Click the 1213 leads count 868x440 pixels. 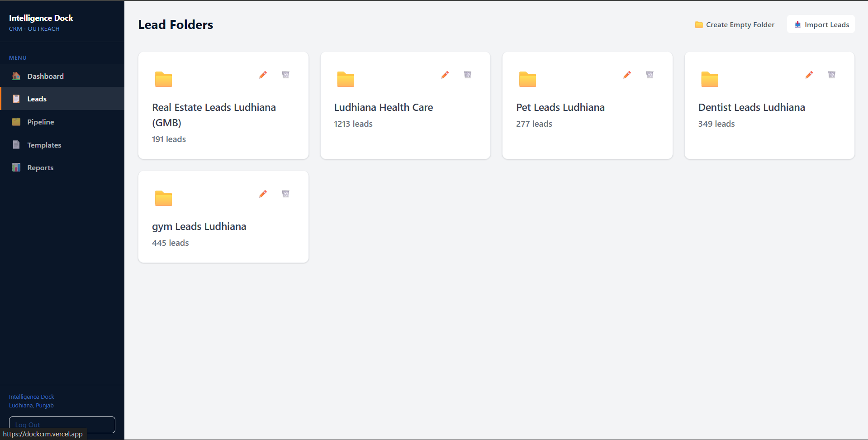click(353, 124)
